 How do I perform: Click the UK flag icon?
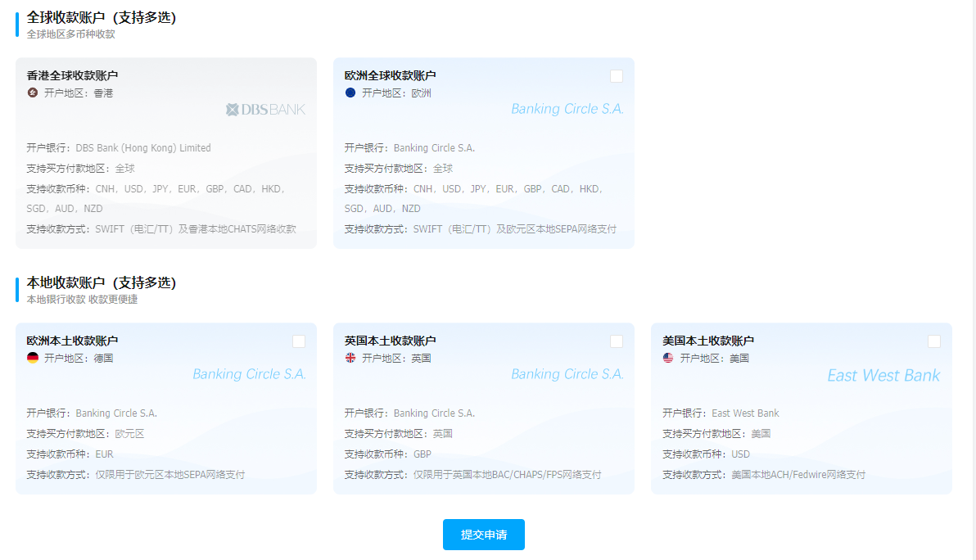pos(350,358)
